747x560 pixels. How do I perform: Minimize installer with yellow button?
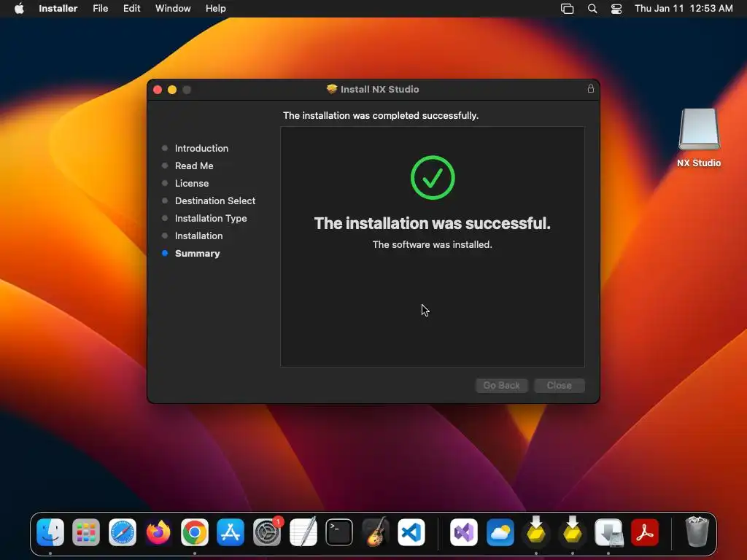click(x=172, y=90)
